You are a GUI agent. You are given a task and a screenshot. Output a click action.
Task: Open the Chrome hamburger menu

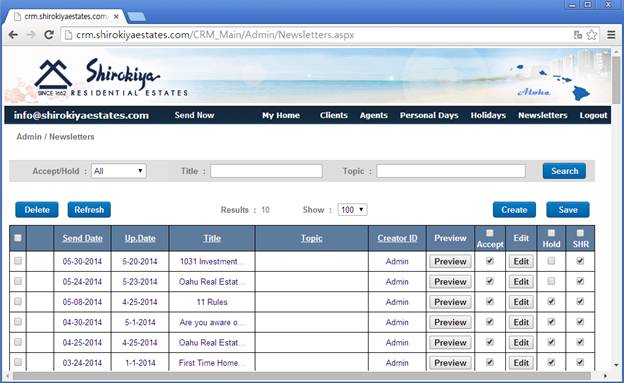pos(612,35)
